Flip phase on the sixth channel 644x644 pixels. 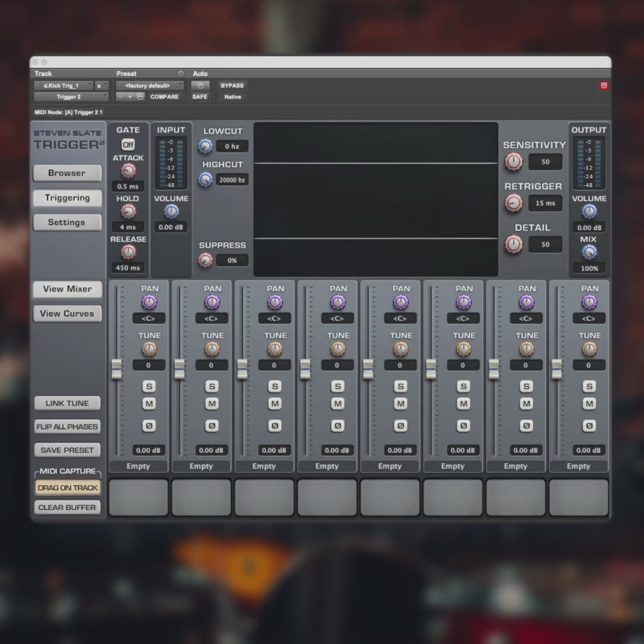[463, 426]
